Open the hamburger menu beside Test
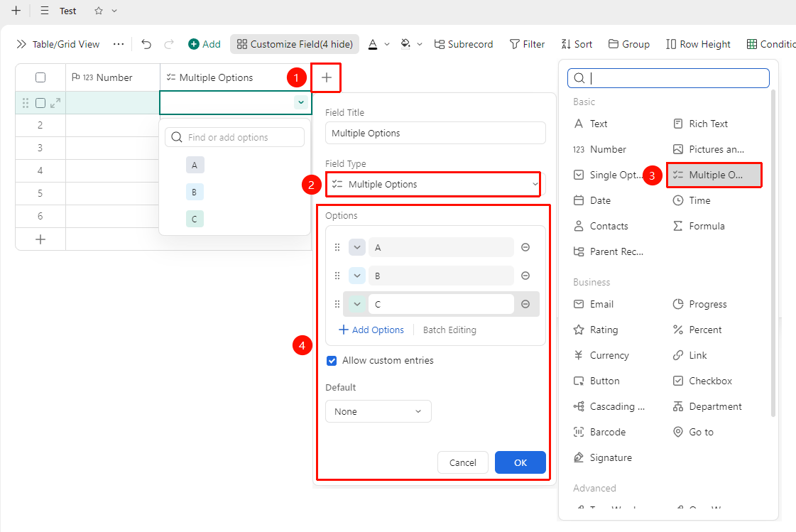796x532 pixels. tap(45, 11)
